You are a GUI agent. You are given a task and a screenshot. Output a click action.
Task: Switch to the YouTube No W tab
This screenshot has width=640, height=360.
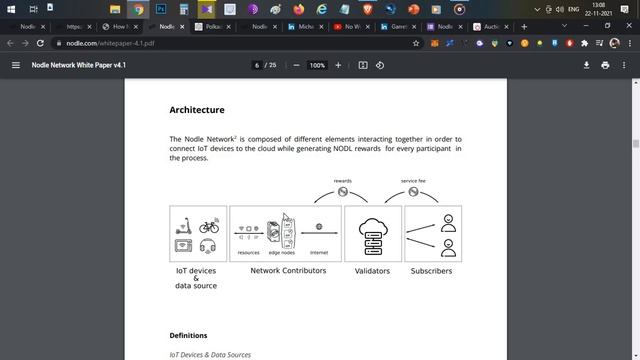351,27
